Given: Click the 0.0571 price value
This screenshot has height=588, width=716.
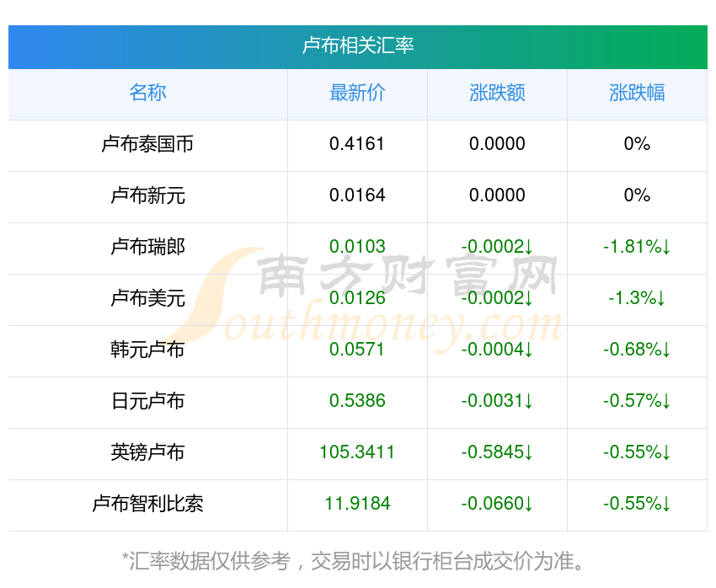Looking at the screenshot, I should click(x=357, y=350).
